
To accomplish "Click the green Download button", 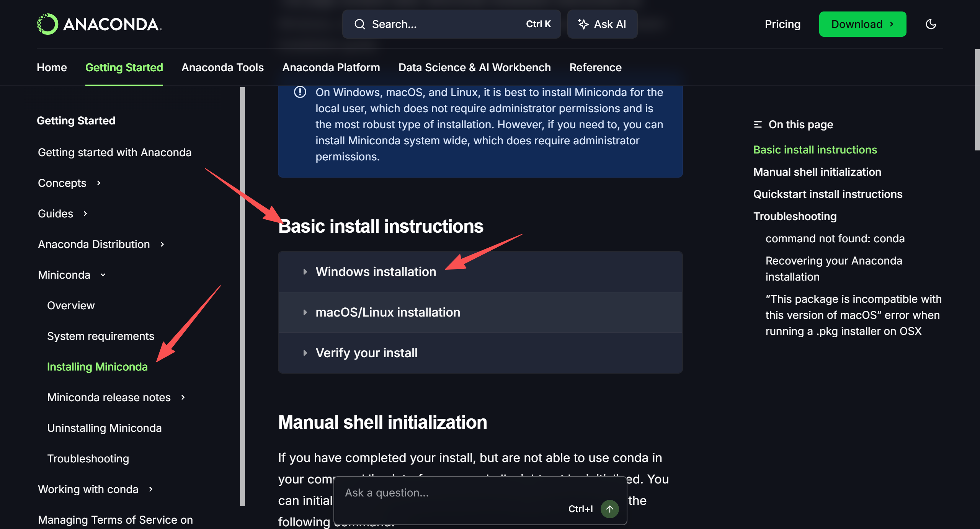I will point(862,24).
